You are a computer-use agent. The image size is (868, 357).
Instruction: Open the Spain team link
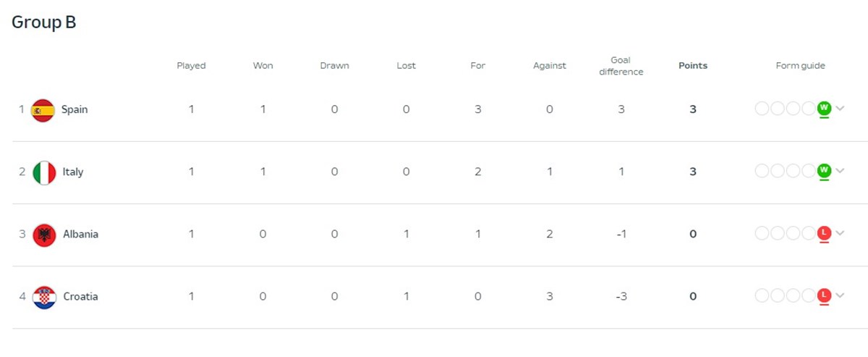coord(75,110)
